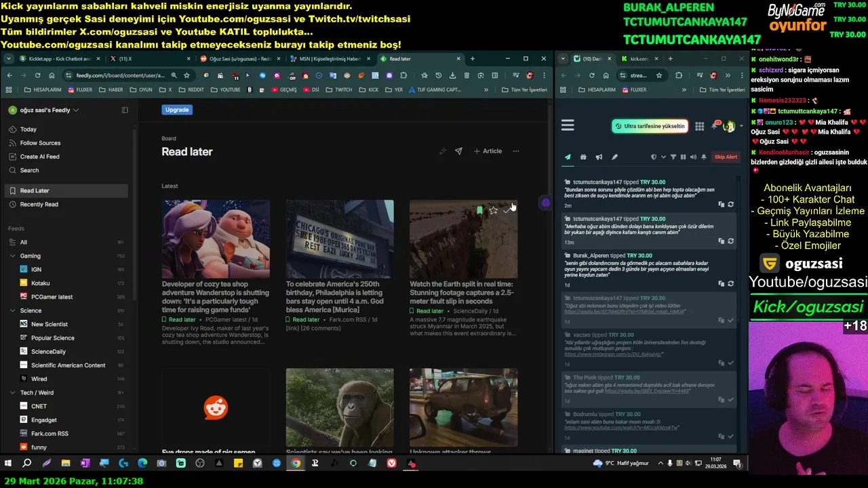Screen dimensions: 868x488
Task: Add an Article to the board
Action: tap(488, 151)
